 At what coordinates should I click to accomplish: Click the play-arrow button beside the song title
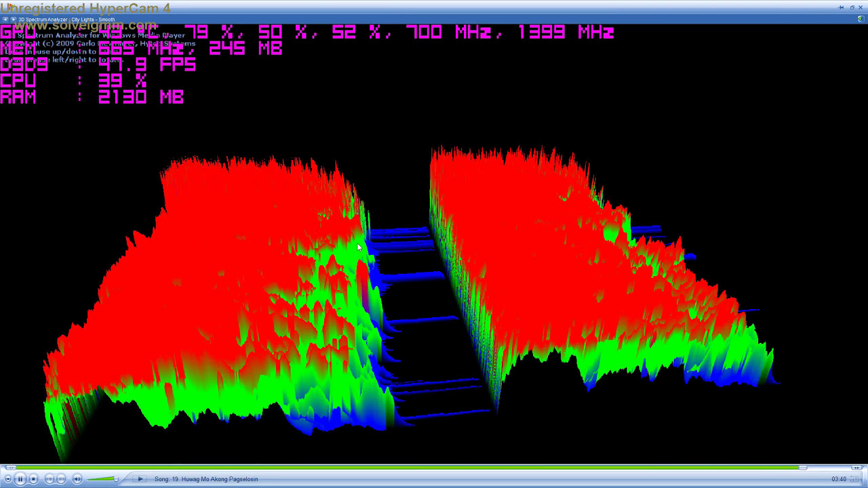(x=140, y=479)
